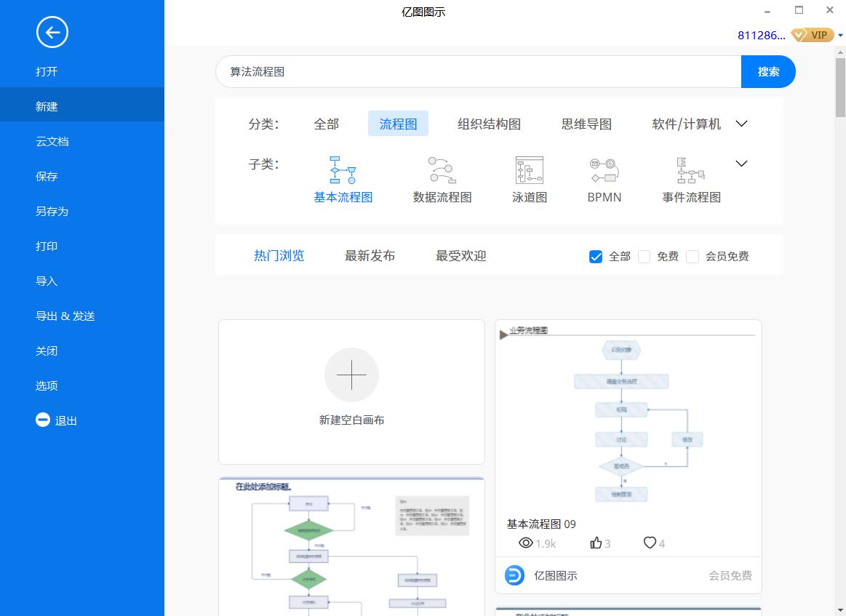Switch to the 最新发布 tab
This screenshot has height=616, width=846.
coord(369,255)
